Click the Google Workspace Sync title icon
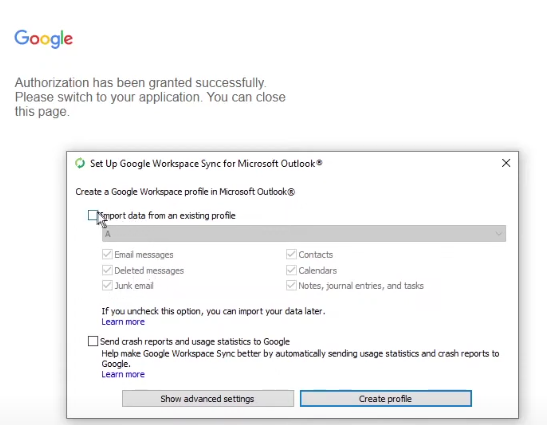Viewport: 547px width, 425px height. pos(80,163)
